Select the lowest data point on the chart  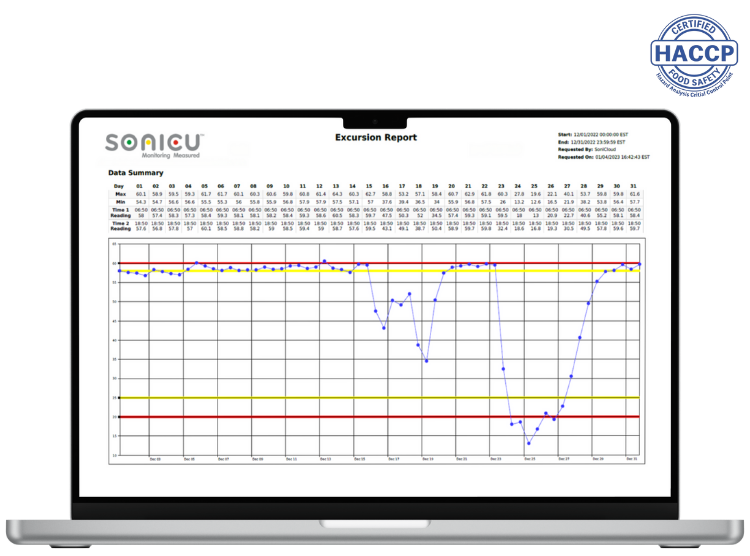coord(529,443)
